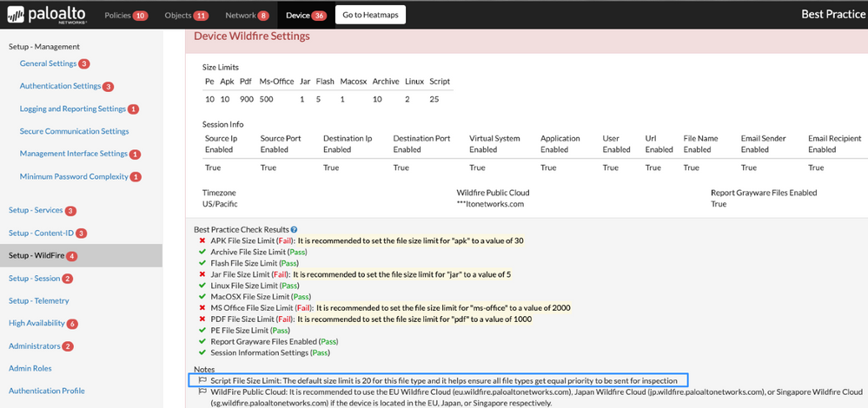Click the red 36 badge on Device
Viewport: 868px width, 408px height.
[319, 16]
